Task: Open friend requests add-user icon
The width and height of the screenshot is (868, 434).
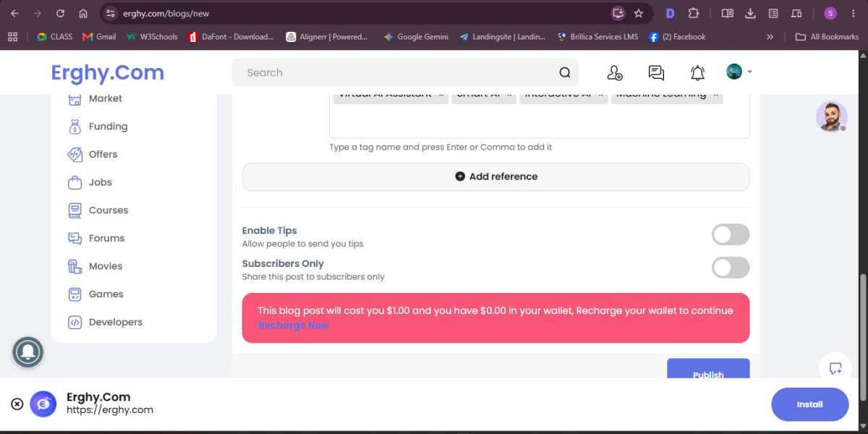Action: [615, 72]
